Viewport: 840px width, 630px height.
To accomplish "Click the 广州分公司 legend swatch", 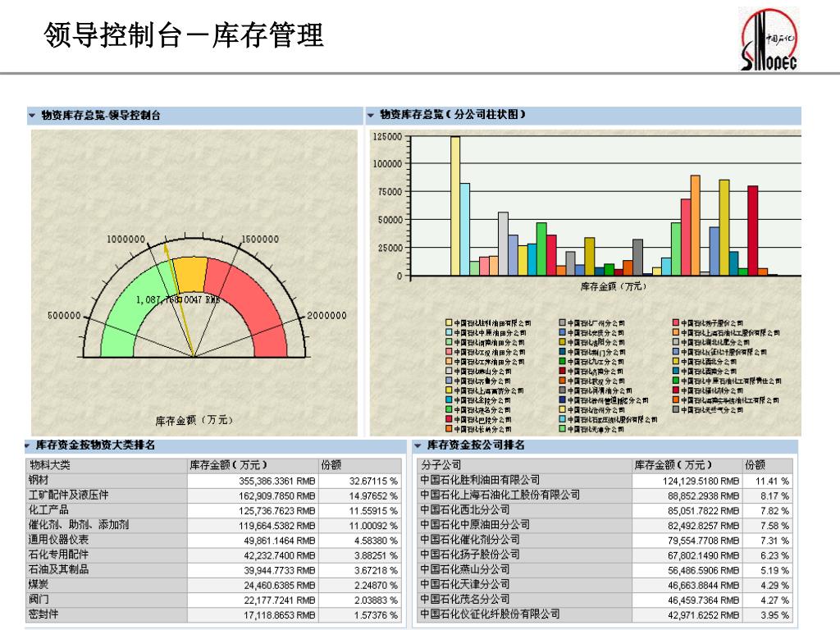I will click(x=563, y=323).
